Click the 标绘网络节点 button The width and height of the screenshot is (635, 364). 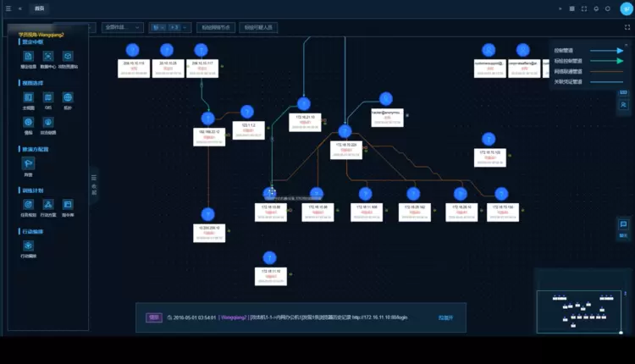pyautogui.click(x=215, y=27)
